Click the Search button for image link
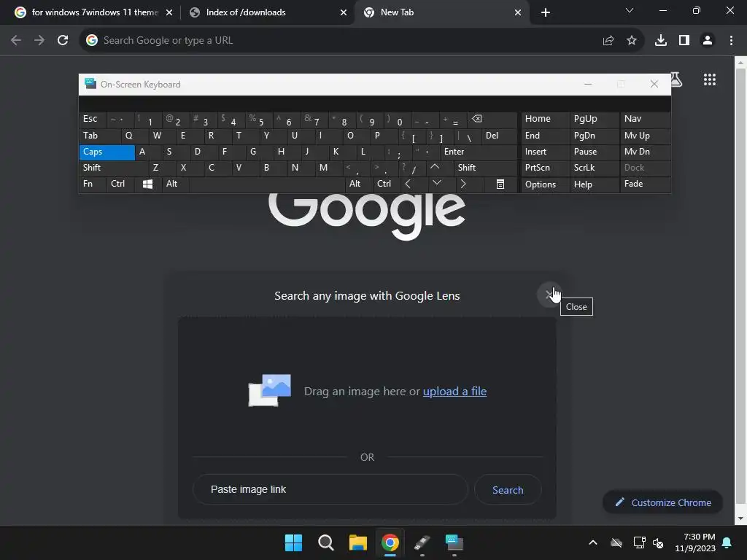747x560 pixels. click(508, 489)
